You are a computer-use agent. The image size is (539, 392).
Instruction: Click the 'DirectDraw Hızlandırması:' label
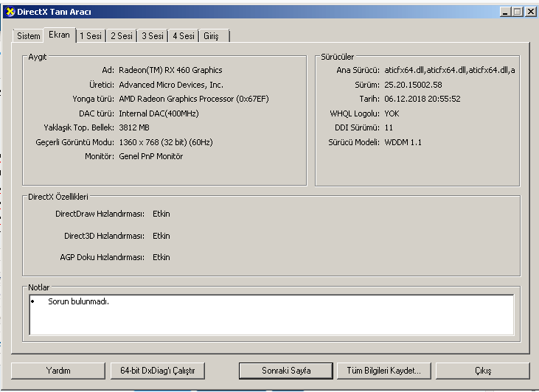pyautogui.click(x=100, y=214)
